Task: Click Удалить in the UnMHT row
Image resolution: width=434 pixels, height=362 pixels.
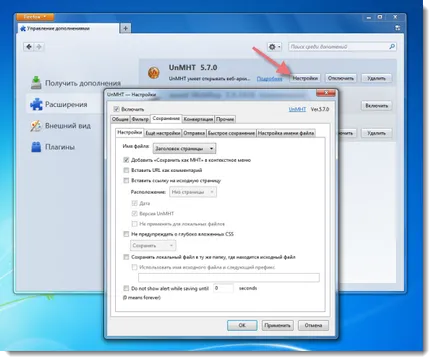Action: click(x=376, y=78)
